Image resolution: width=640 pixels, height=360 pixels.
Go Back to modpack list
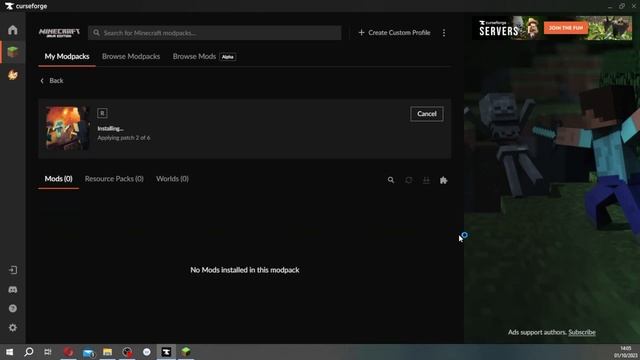pyautogui.click(x=52, y=81)
